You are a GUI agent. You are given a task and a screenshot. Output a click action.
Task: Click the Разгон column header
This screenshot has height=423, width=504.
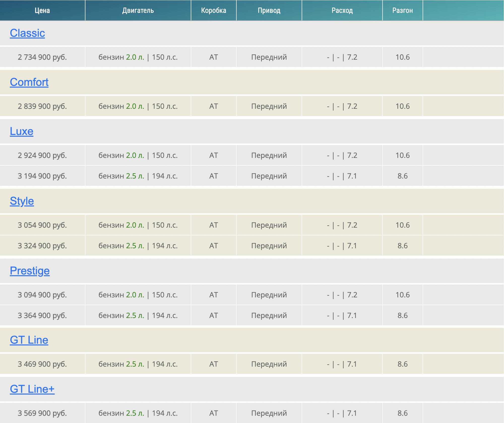[402, 11]
